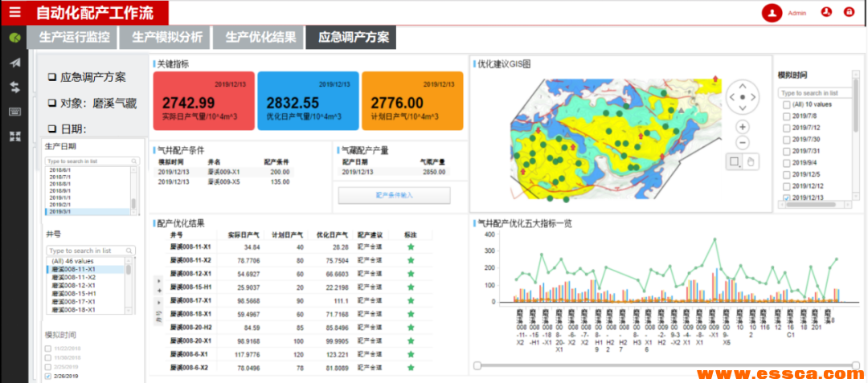Image resolution: width=868 pixels, height=383 pixels.
Task: Zoom out on the GIS map
Action: pos(742,143)
